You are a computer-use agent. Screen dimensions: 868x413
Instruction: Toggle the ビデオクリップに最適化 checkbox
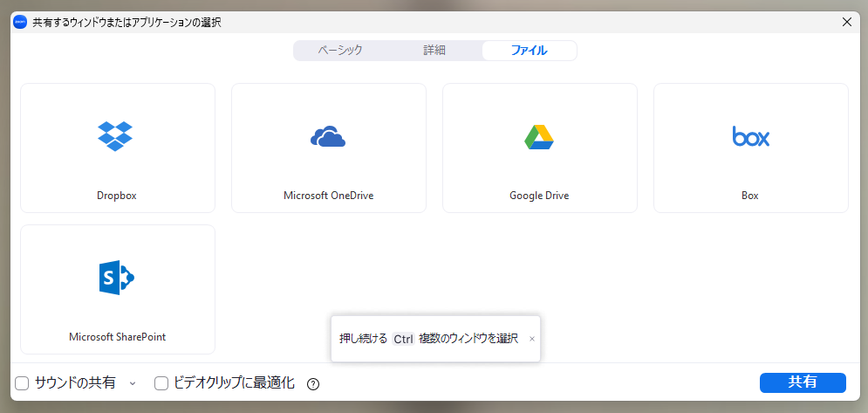tap(161, 382)
